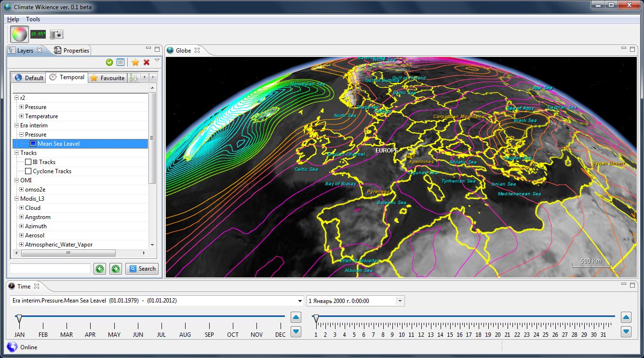Add to favourites with the star icon
644x358 pixels.
(135, 62)
